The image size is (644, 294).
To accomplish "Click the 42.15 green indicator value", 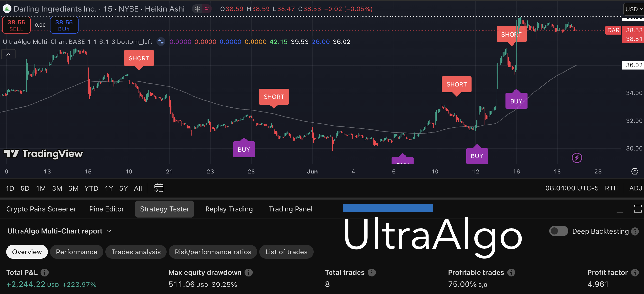I will 279,42.
